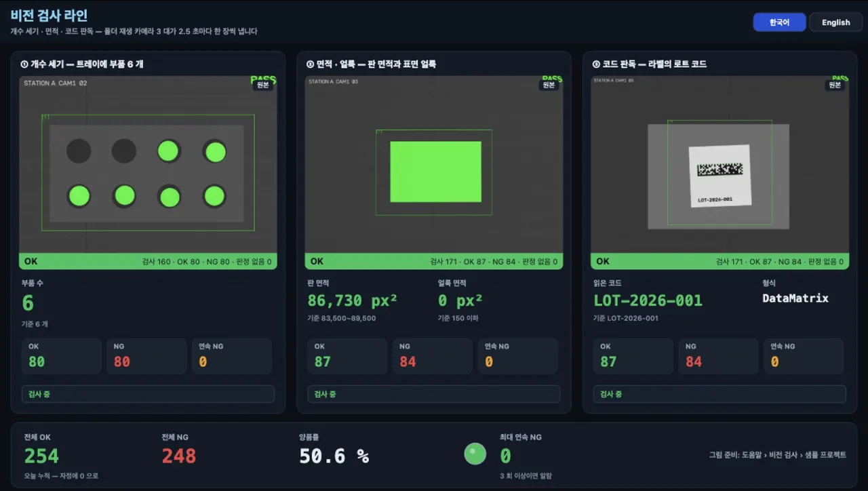
Task: Click the note "3 회 이상이면 알람"
Action: pos(526,476)
